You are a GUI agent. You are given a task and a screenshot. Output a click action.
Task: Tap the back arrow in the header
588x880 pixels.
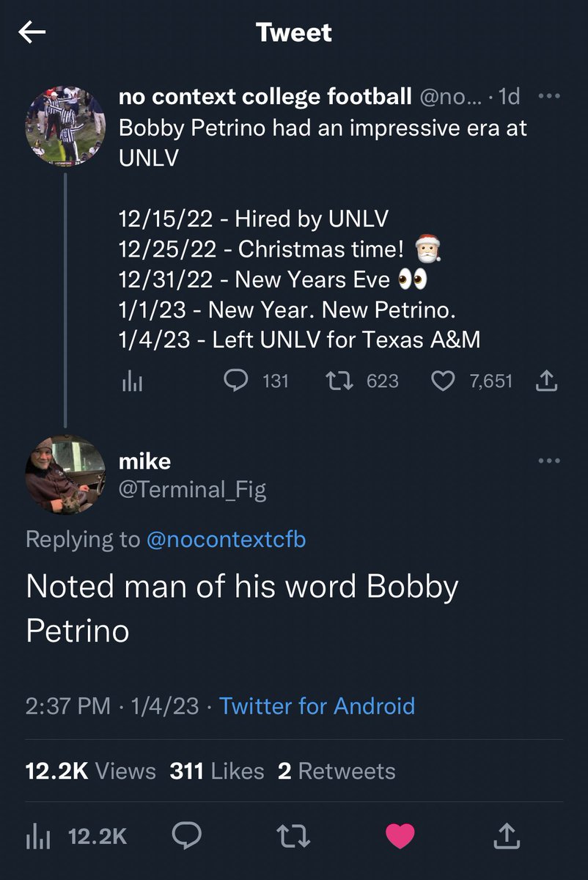tap(33, 32)
